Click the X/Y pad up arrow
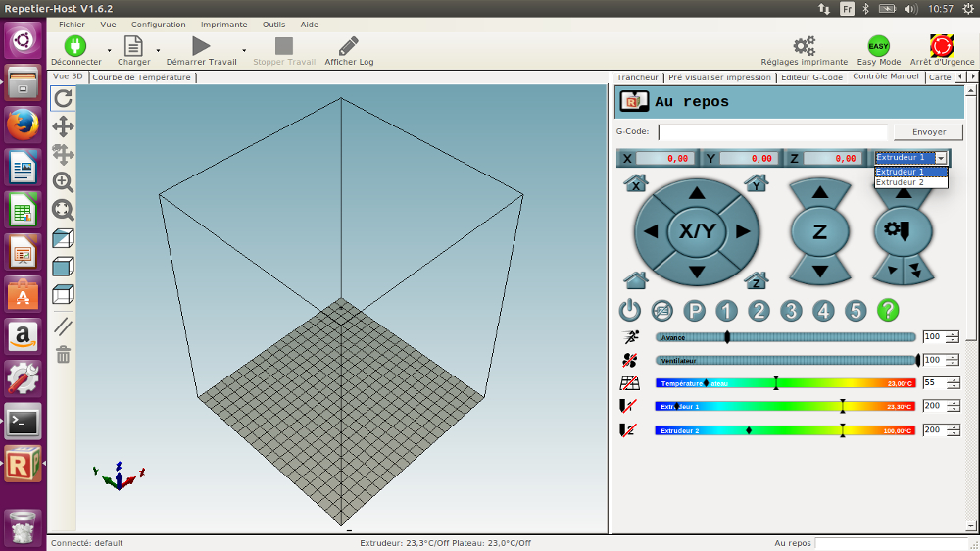The width and height of the screenshot is (980, 551). [697, 192]
